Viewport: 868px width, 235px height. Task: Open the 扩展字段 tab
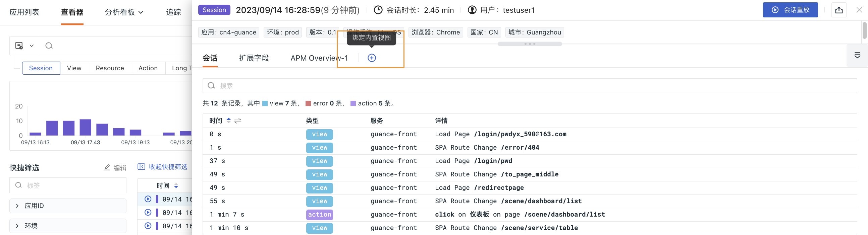254,58
